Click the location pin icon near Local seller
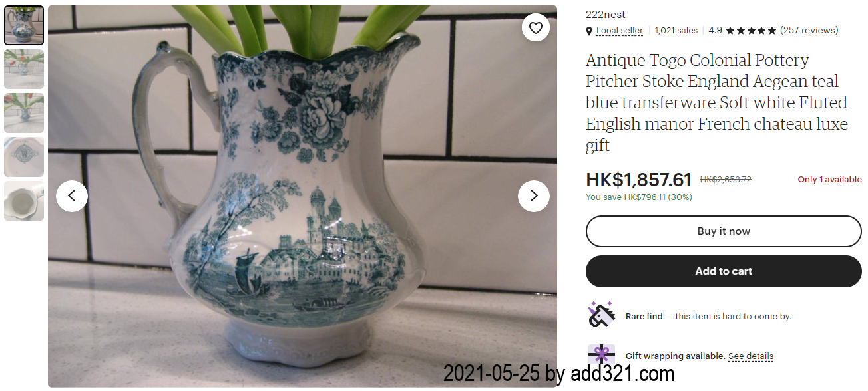The image size is (868, 391). click(589, 31)
